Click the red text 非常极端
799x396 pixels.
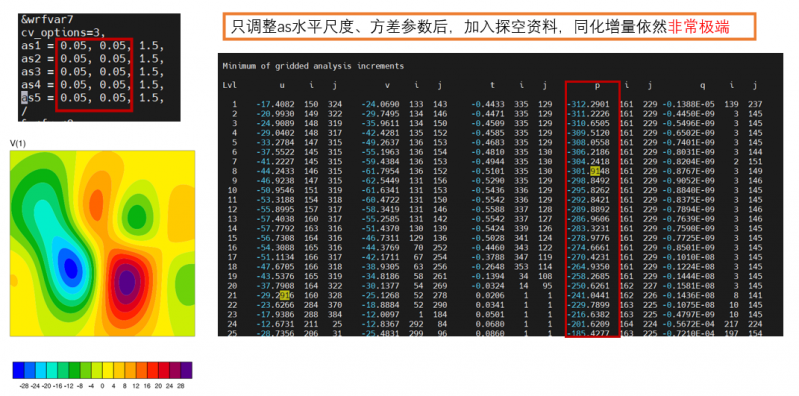[698, 27]
